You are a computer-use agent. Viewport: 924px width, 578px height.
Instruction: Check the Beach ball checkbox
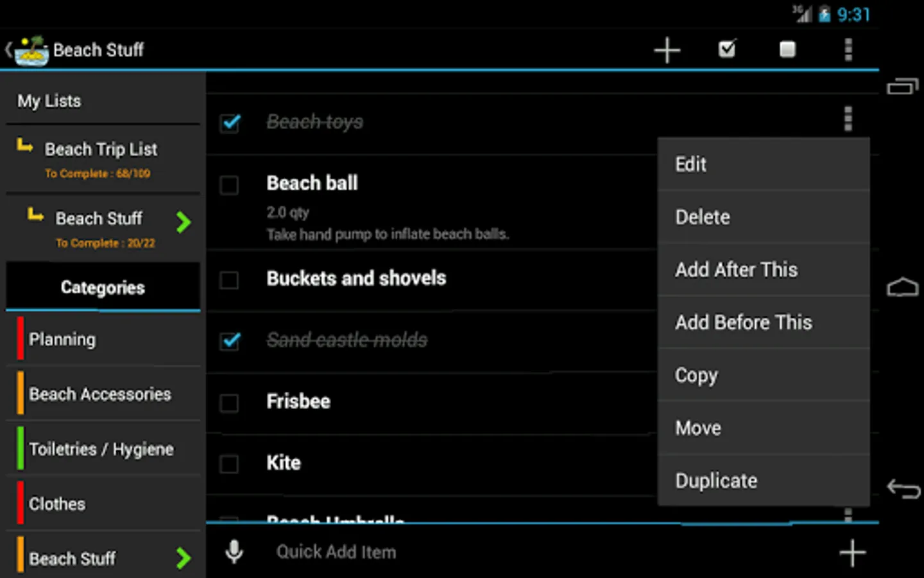point(229,186)
